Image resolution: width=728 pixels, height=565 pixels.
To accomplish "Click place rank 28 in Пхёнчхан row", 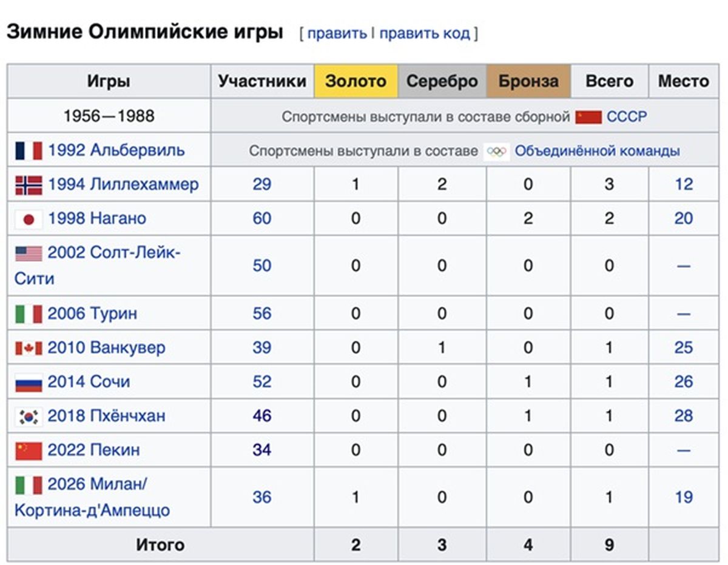I will click(x=684, y=416).
